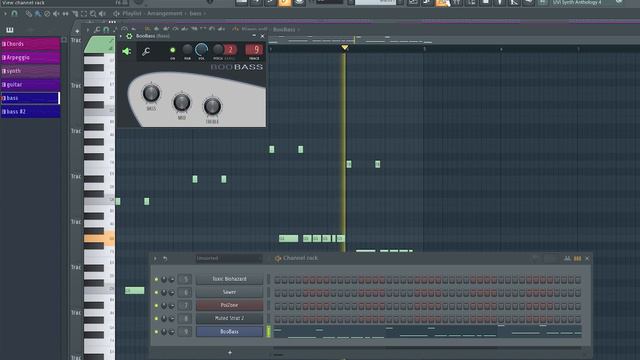Toggle the BooBass channel select indicator
The width and height of the screenshot is (640, 360).
click(269, 331)
